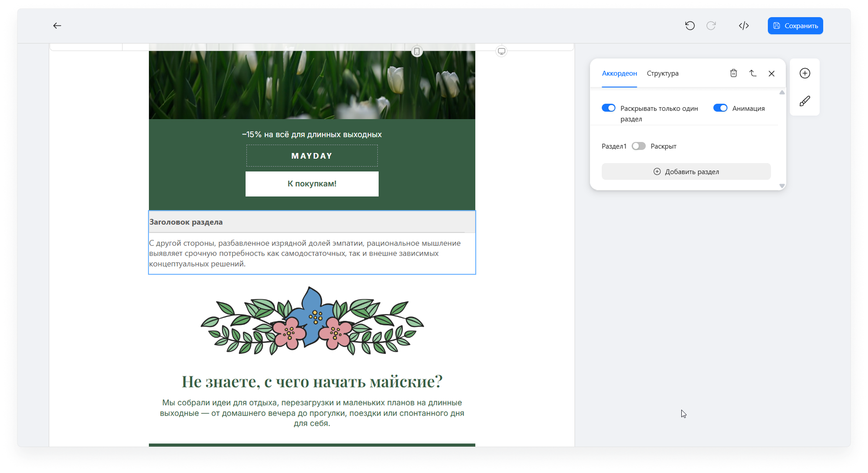
Task: Click the К покупкам! button
Action: pos(311,184)
